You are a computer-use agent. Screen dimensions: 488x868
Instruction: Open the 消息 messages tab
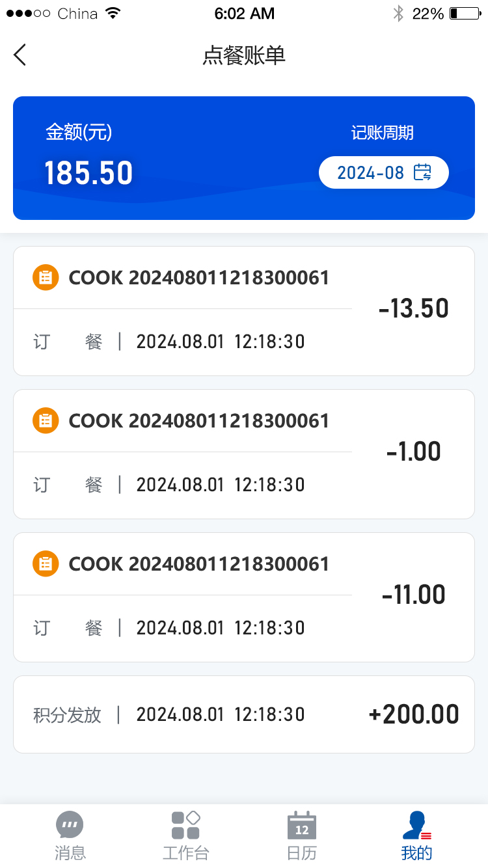point(70,835)
